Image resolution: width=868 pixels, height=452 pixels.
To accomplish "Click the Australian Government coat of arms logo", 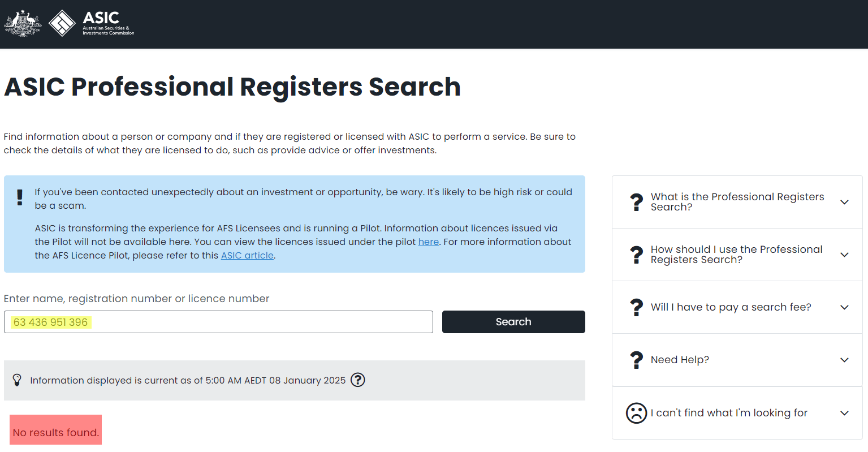I will click(23, 24).
